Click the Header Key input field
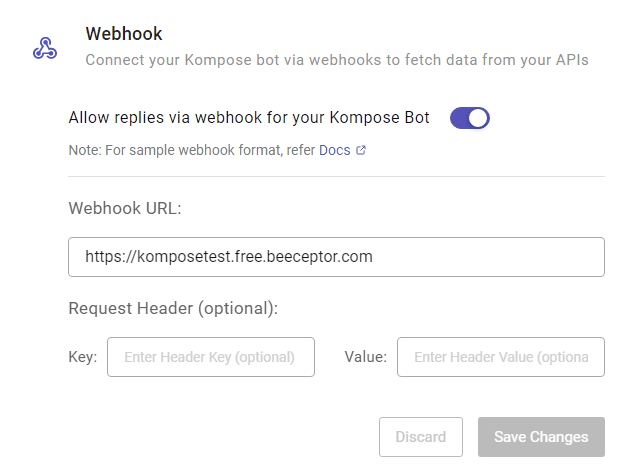The image size is (629, 465). (x=211, y=357)
